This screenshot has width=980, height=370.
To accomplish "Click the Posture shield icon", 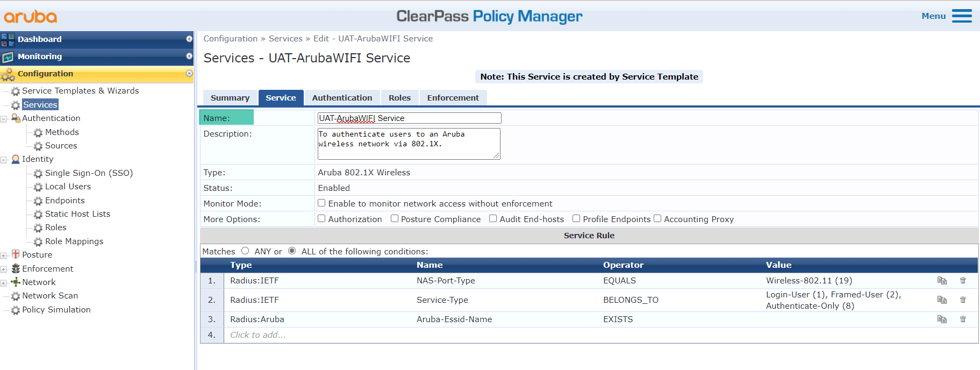I will [16, 254].
